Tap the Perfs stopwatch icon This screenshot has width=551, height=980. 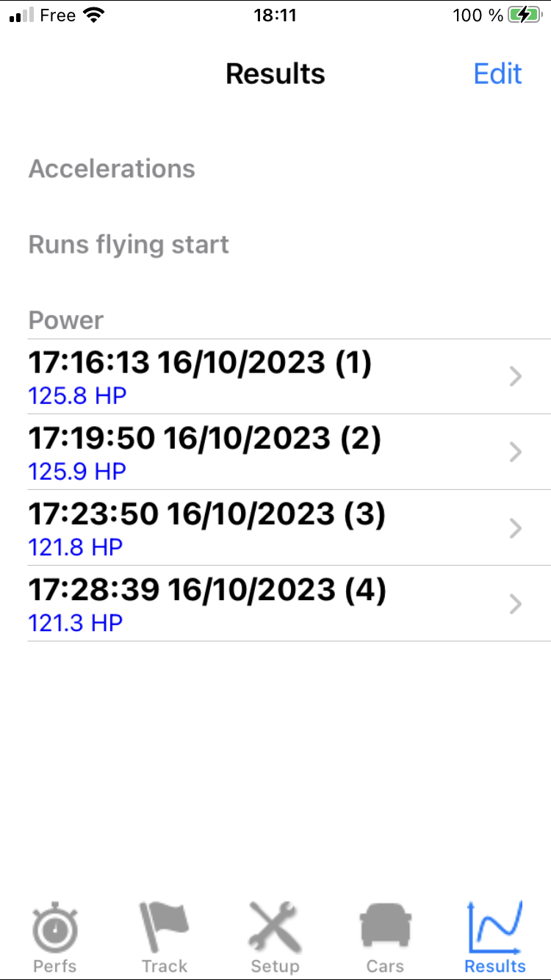coord(55,929)
